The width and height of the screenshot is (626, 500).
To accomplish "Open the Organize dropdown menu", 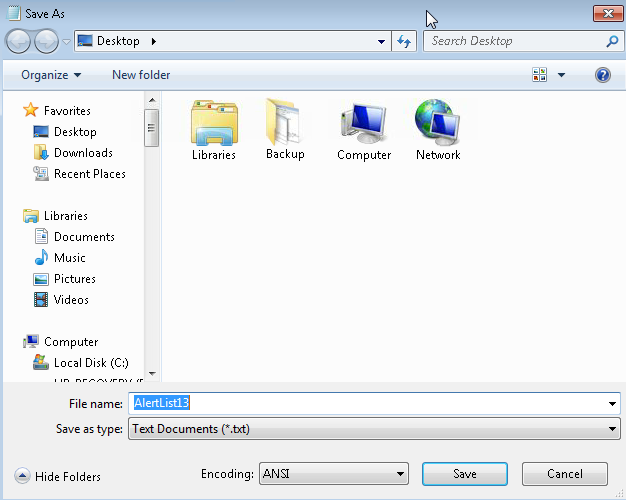I will [x=51, y=75].
